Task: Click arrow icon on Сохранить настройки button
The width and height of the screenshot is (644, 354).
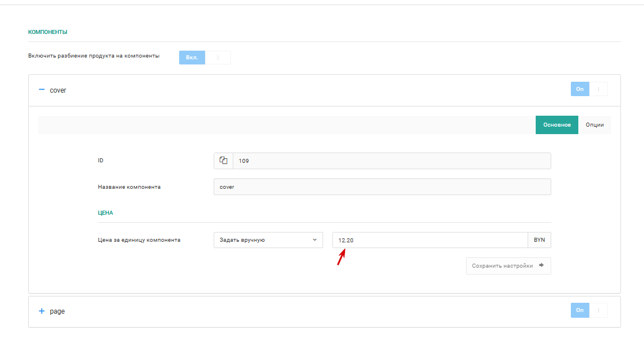Action: tap(541, 265)
